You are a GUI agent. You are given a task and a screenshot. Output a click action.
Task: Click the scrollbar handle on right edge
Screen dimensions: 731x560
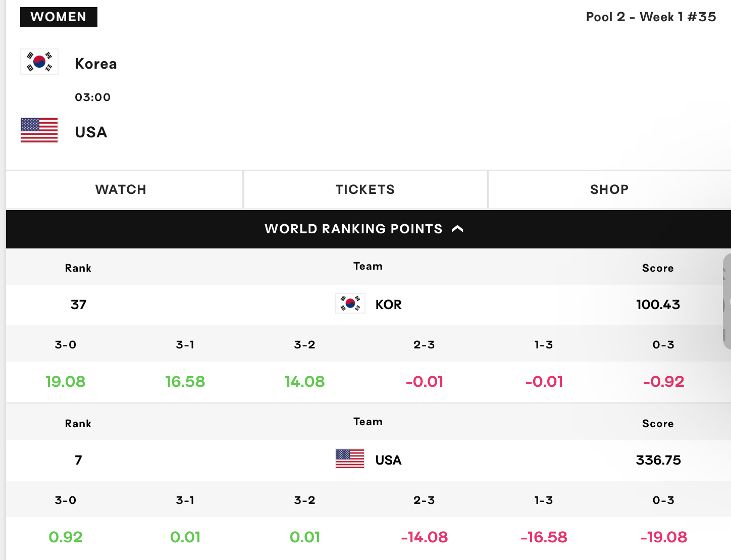(727, 301)
